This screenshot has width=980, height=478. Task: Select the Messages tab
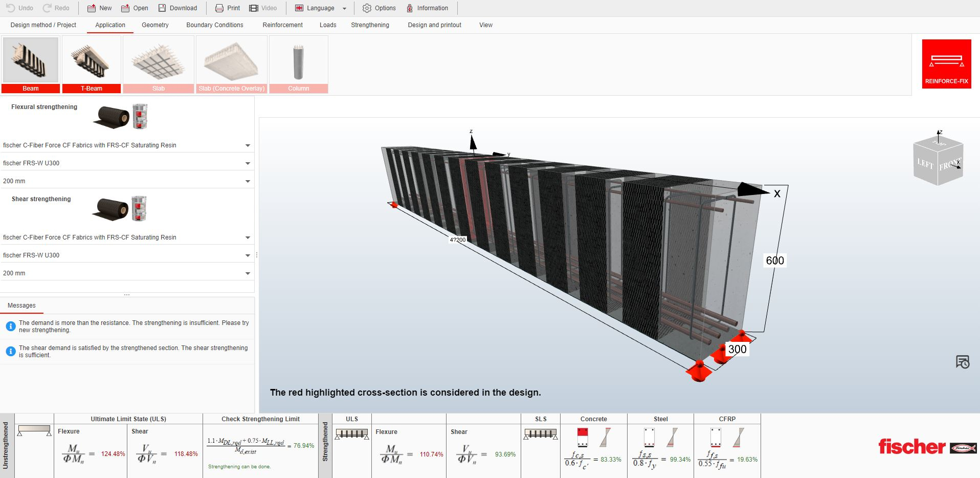click(21, 306)
